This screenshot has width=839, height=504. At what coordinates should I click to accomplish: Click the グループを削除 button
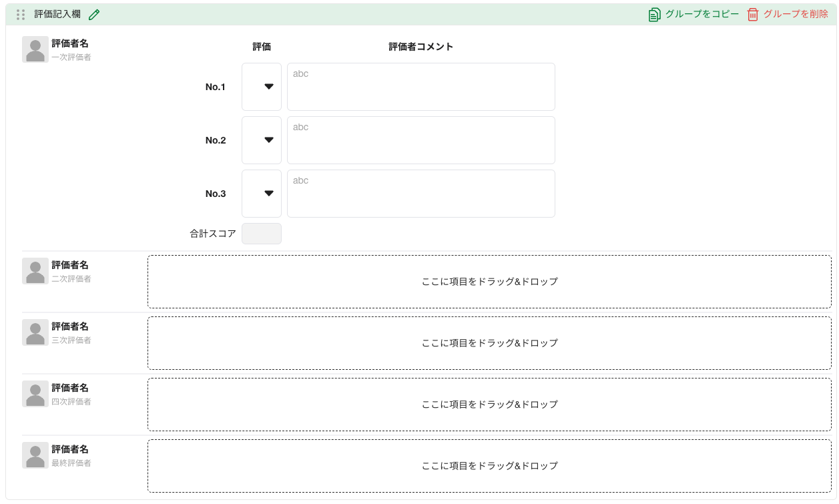click(798, 12)
